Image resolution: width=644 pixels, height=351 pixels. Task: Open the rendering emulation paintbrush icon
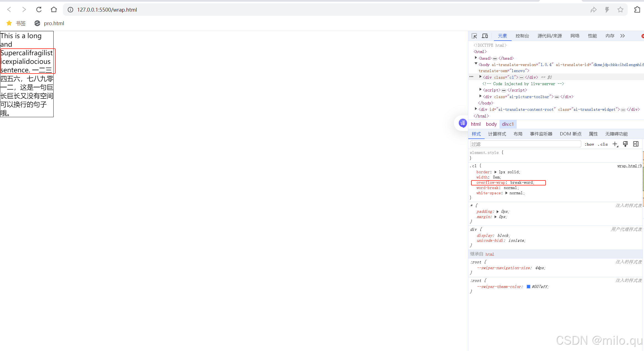pos(625,144)
